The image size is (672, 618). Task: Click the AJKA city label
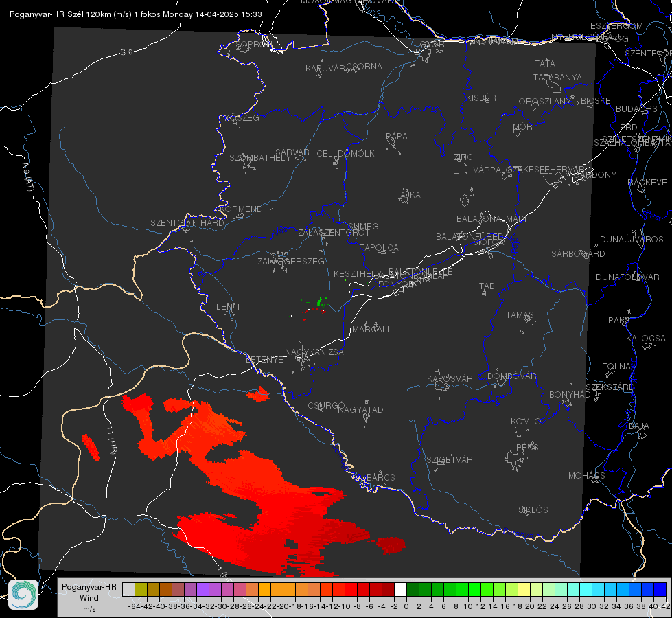410,195
